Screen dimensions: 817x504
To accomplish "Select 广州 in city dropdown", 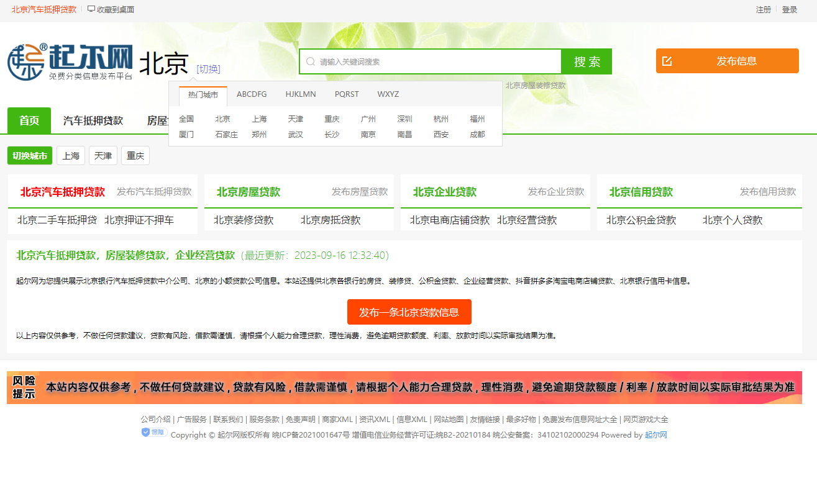I will [368, 119].
